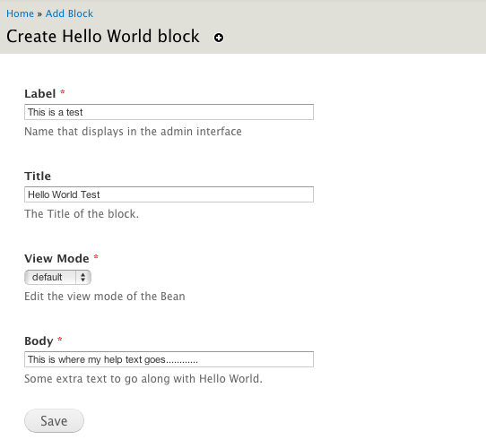The image size is (486, 448).
Task: Click into the Title field containing Hello World Test
Action: 169,194
